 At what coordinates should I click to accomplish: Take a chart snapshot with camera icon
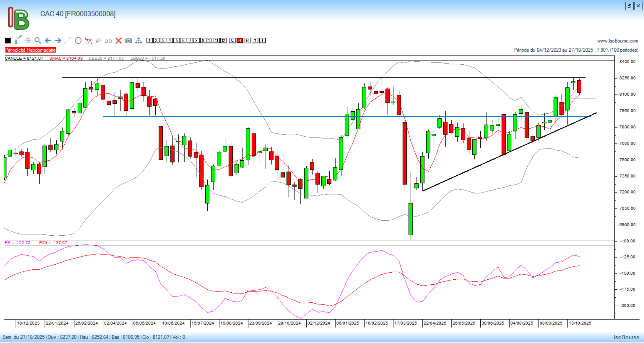[128, 41]
